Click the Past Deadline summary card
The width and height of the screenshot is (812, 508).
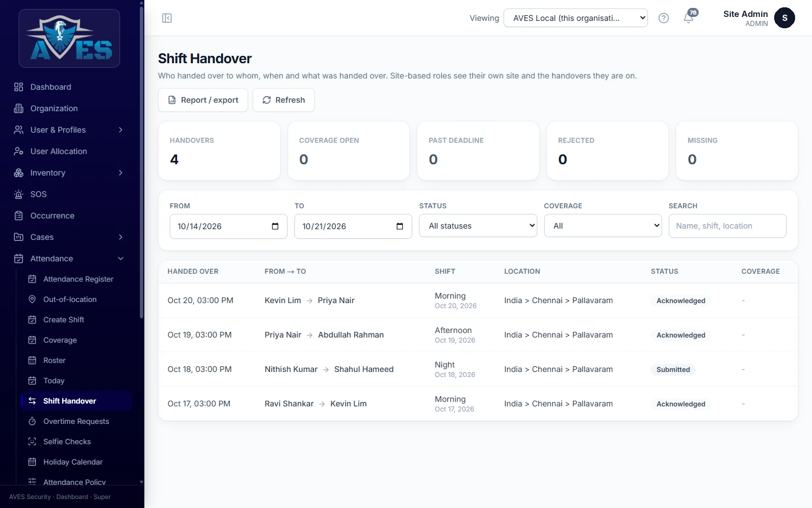coord(478,151)
